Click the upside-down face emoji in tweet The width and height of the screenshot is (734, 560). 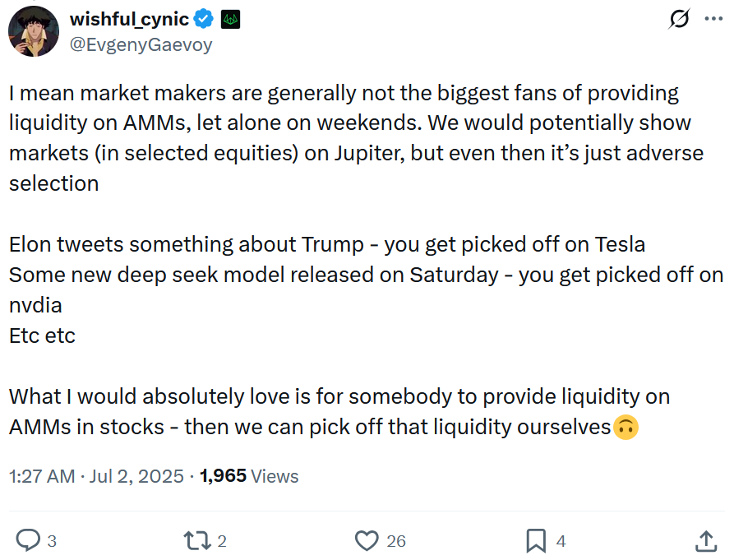[624, 427]
